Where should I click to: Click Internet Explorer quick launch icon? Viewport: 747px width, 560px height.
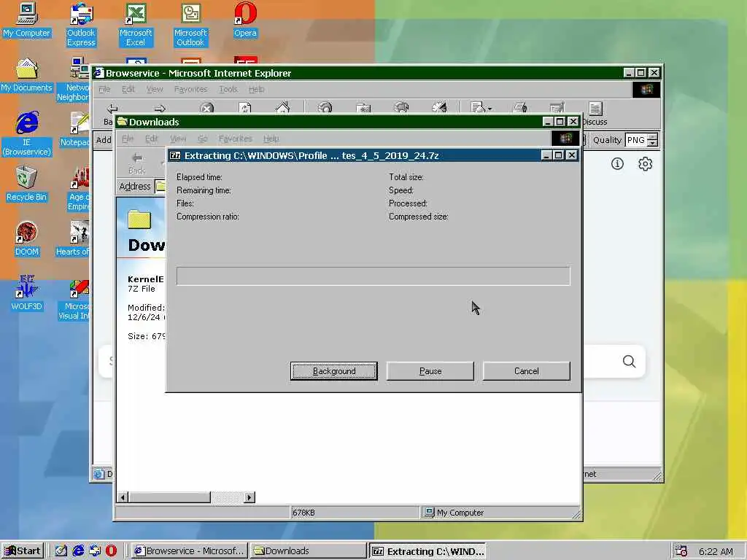click(78, 551)
